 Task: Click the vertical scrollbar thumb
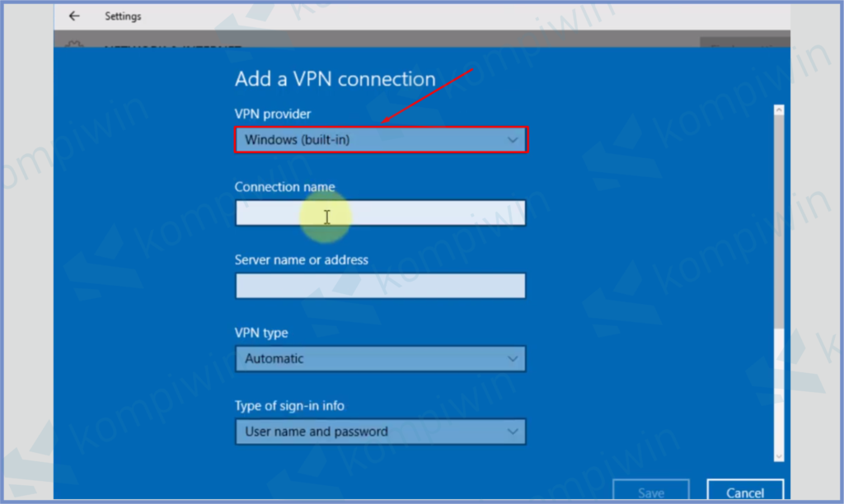[x=778, y=222]
